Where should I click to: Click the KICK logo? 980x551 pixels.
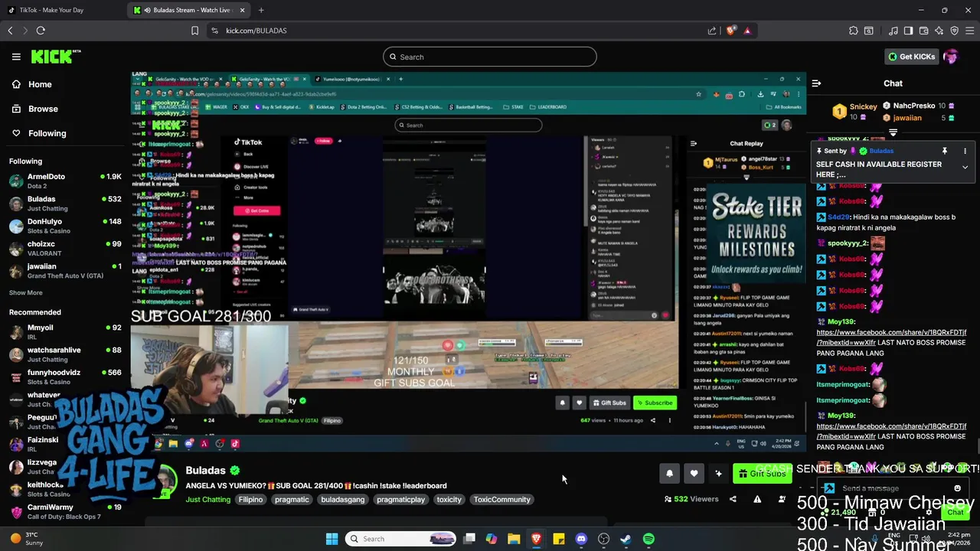pyautogui.click(x=55, y=57)
